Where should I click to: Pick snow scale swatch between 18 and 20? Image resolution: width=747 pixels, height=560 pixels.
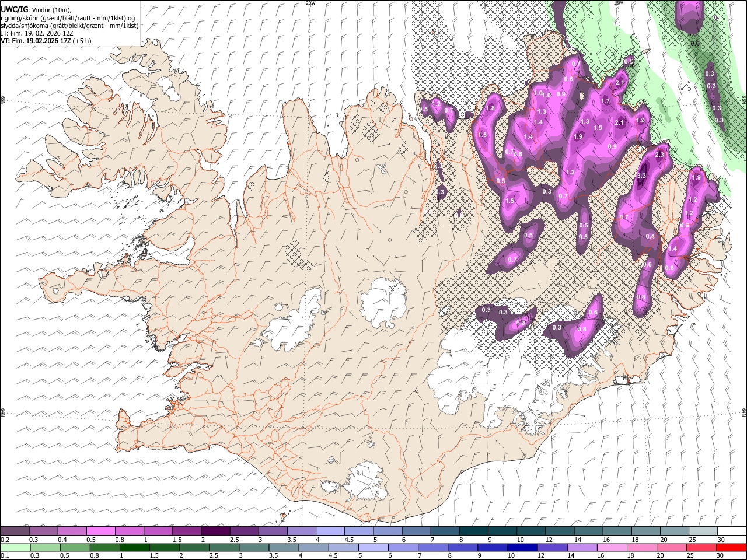click(x=645, y=531)
